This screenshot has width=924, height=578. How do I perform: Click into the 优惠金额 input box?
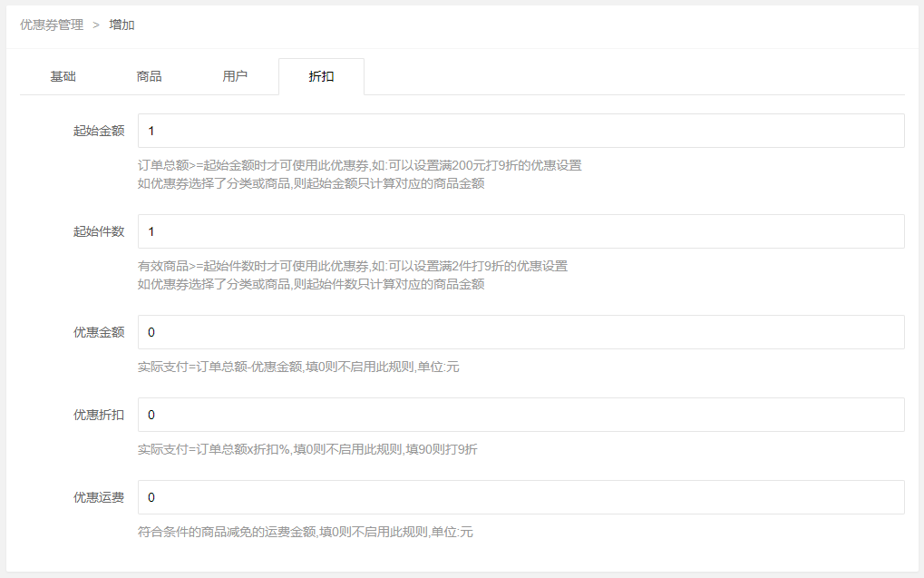520,332
